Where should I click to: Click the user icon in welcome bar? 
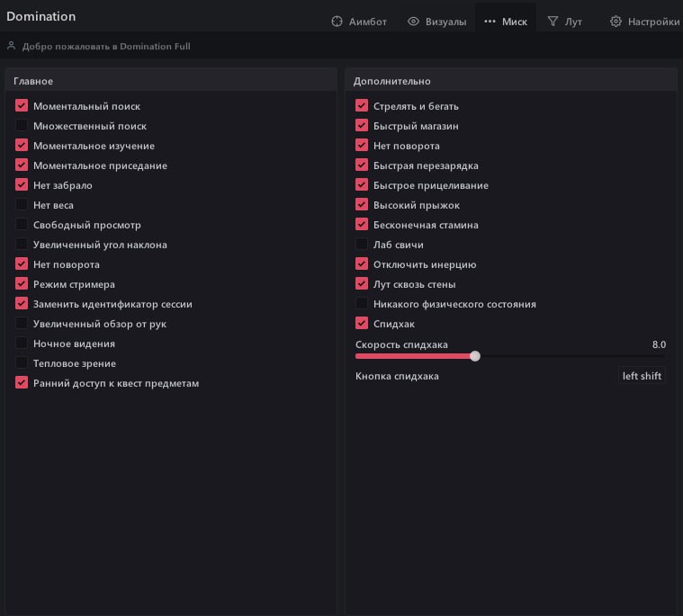[12, 46]
